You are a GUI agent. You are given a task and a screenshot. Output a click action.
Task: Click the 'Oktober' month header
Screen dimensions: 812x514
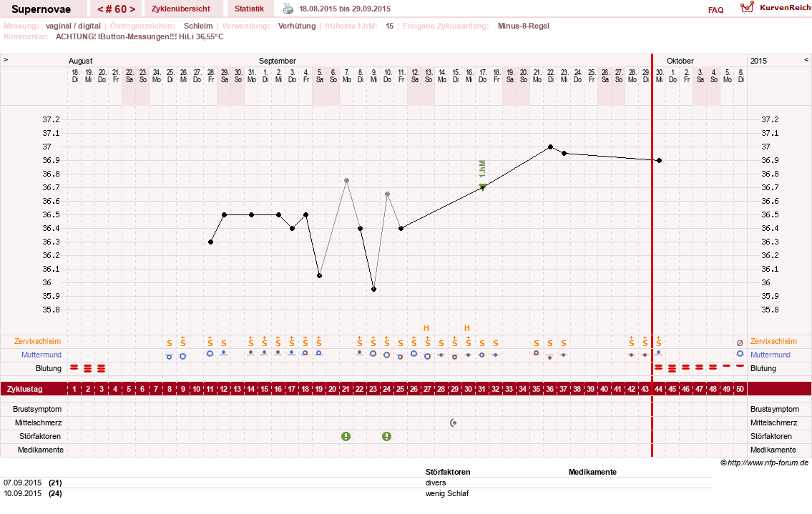click(680, 61)
